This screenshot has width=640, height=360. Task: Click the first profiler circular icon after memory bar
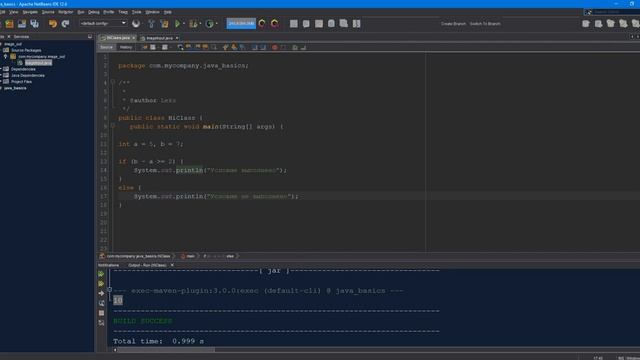[x=262, y=23]
